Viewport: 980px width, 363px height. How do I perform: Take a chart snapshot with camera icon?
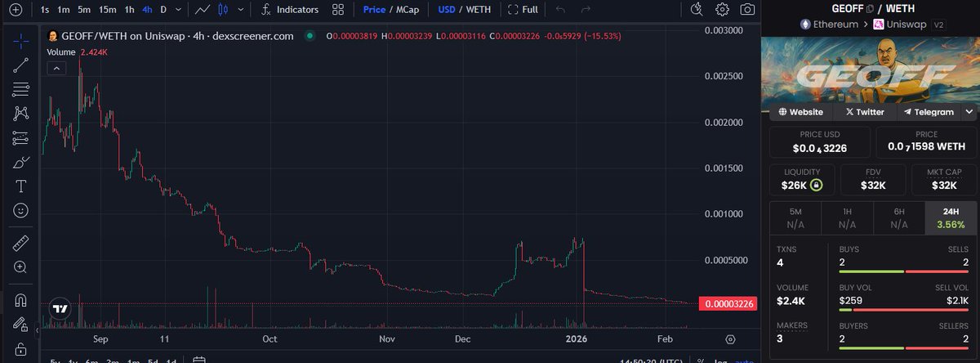coord(747,10)
